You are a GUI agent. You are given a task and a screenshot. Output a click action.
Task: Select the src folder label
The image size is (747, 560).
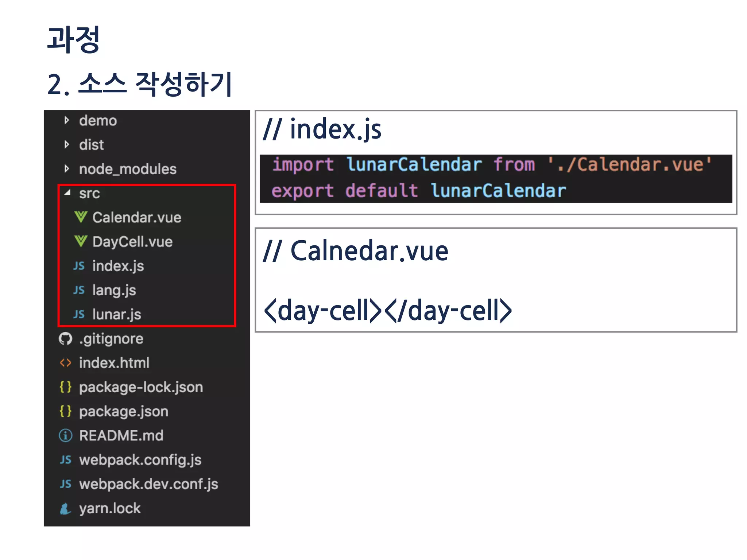pyautogui.click(x=89, y=193)
